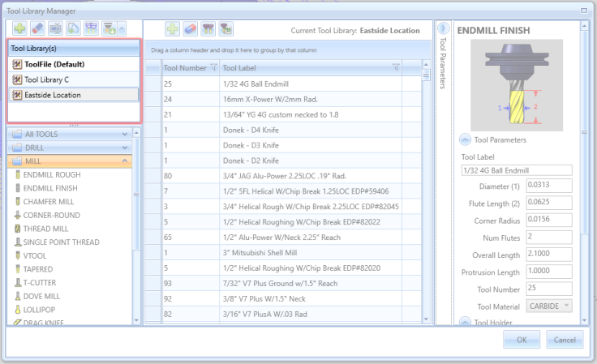The height and width of the screenshot is (364, 597).
Task: Click the OK button
Action: 522,340
